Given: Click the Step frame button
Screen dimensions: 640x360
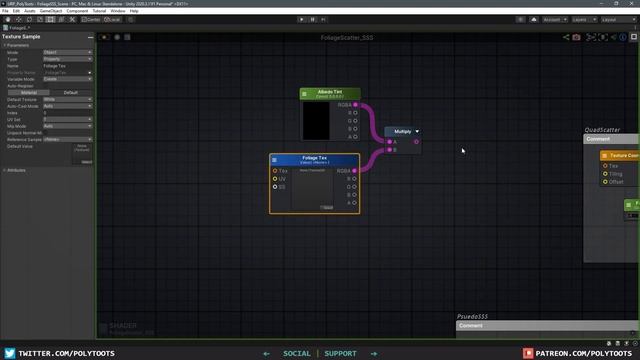Looking at the screenshot, I should 323,20.
